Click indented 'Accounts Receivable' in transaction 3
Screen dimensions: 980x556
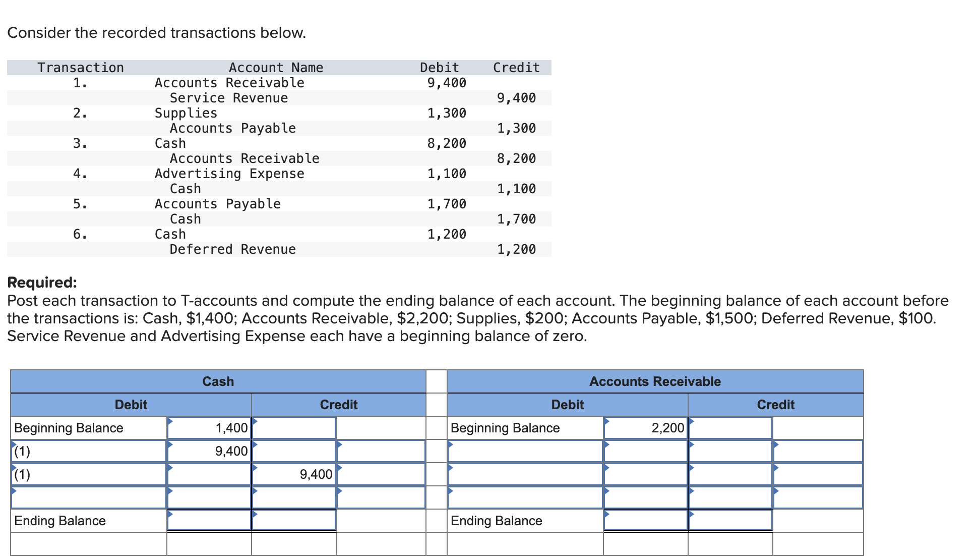coord(244,158)
